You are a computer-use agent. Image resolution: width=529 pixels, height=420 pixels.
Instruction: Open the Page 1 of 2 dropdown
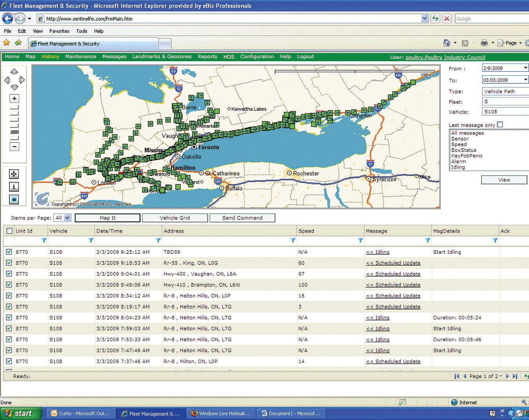[x=500, y=376]
